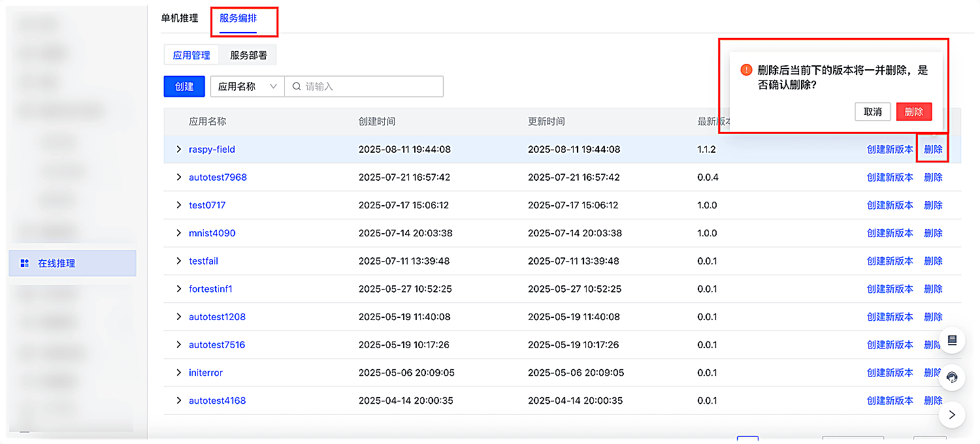
Task: Select the 服务编排 tab
Action: point(238,18)
